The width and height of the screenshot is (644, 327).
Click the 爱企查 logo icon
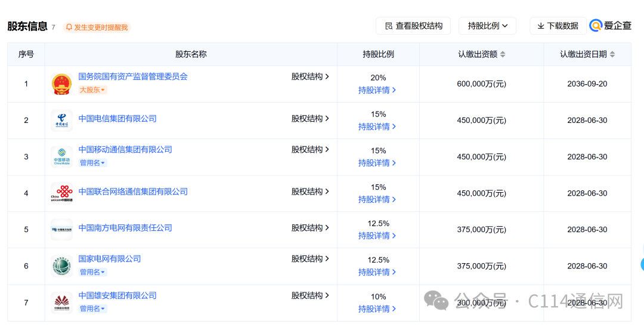[596, 26]
